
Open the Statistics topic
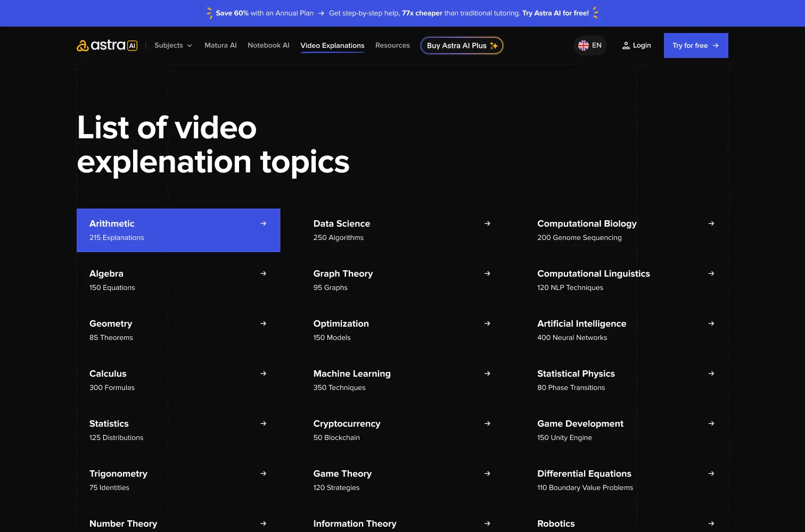(x=178, y=430)
